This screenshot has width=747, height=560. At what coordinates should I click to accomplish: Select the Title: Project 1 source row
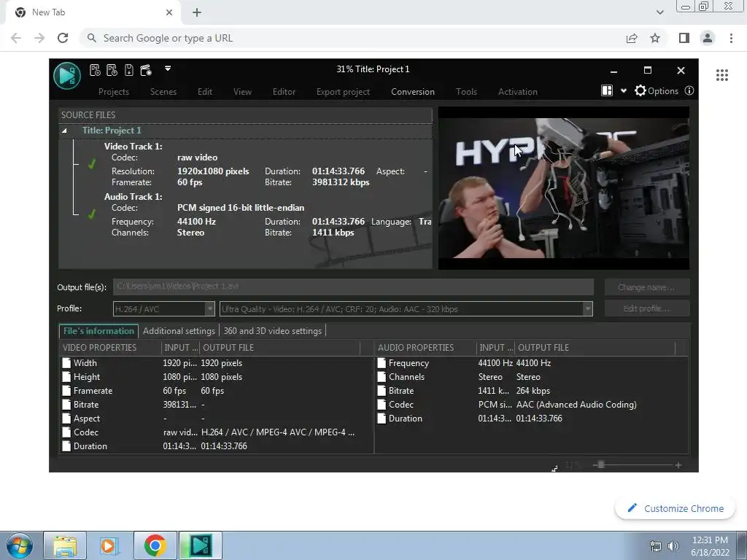point(245,131)
